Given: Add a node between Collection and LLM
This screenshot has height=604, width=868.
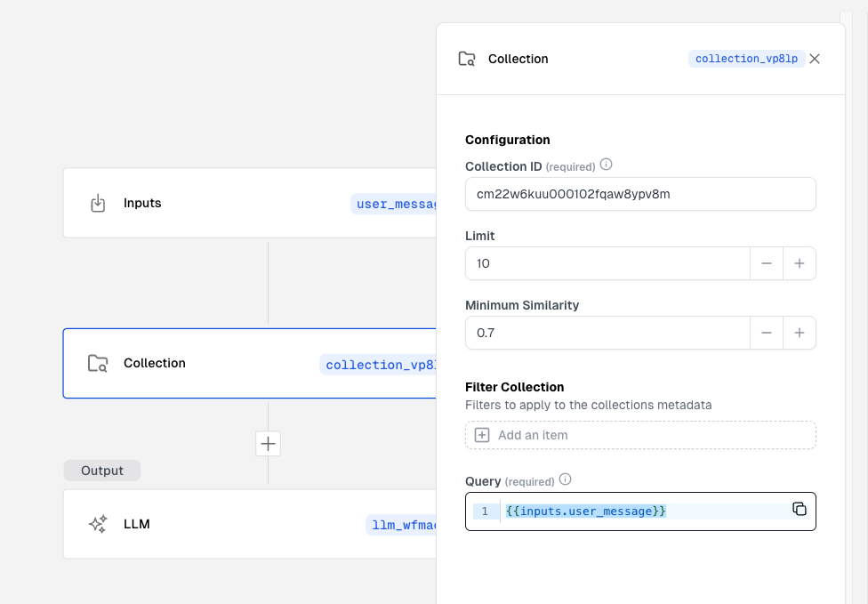Looking at the screenshot, I should tap(268, 443).
